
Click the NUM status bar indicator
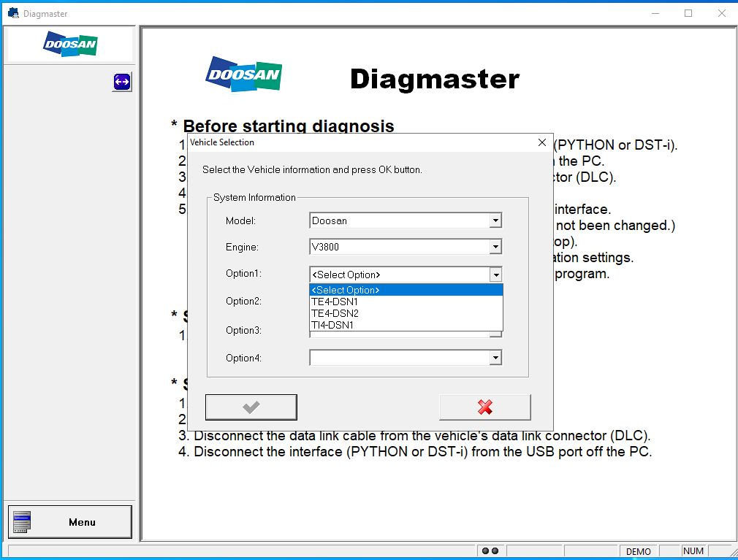[x=693, y=551]
